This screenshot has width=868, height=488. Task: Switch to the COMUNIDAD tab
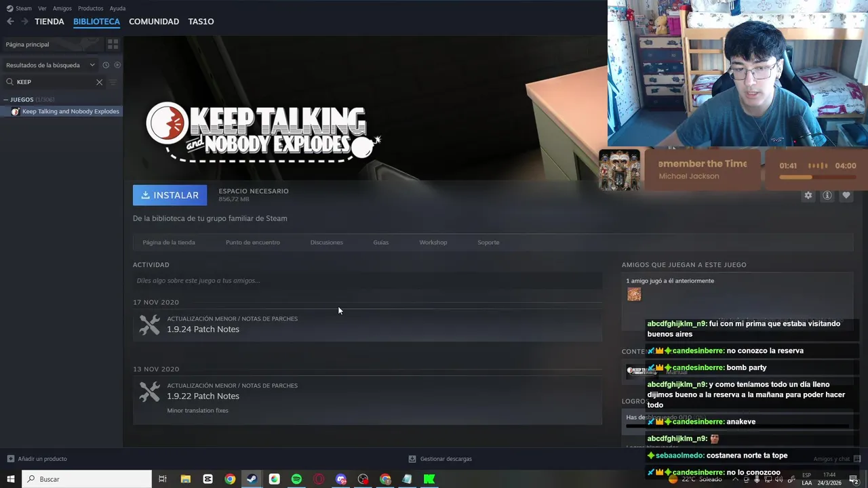pos(154,22)
